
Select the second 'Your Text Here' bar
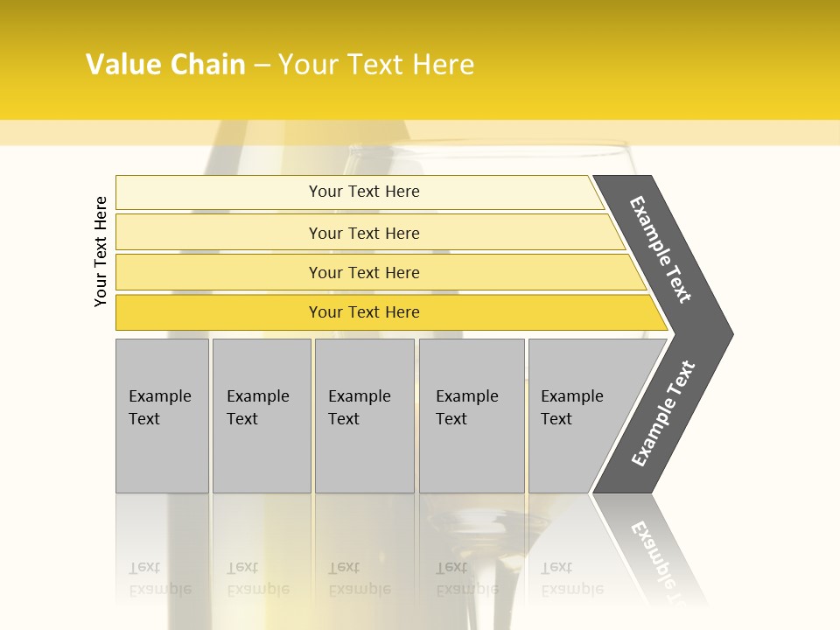pyautogui.click(x=363, y=233)
